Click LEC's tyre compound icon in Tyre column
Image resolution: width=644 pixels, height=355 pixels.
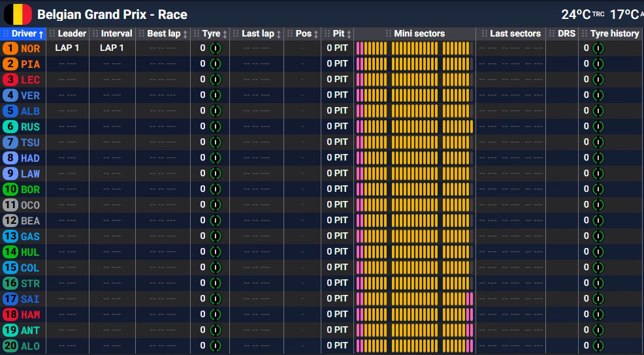click(x=216, y=80)
